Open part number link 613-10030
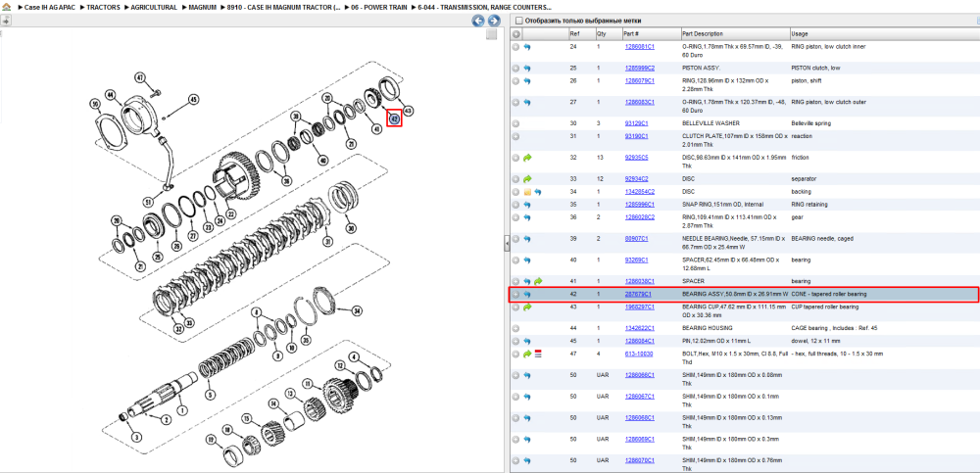The image size is (980, 473). pos(638,354)
